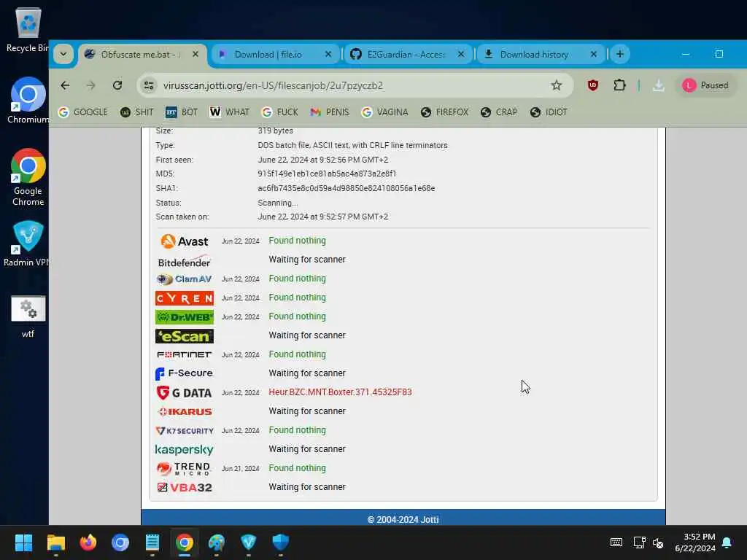Click the Avast scanner logo
The width and height of the screenshot is (747, 560).
tap(185, 241)
